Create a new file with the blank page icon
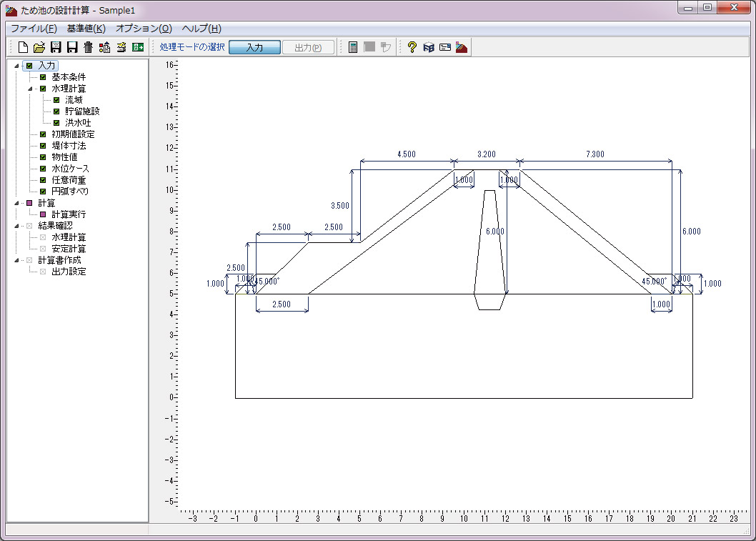Image resolution: width=756 pixels, height=541 pixels. (23, 47)
